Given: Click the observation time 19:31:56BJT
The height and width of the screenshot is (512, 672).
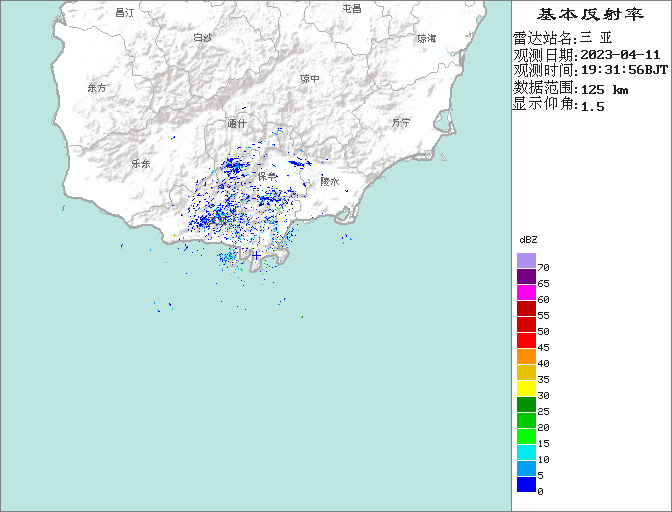Looking at the screenshot, I should point(624,70).
